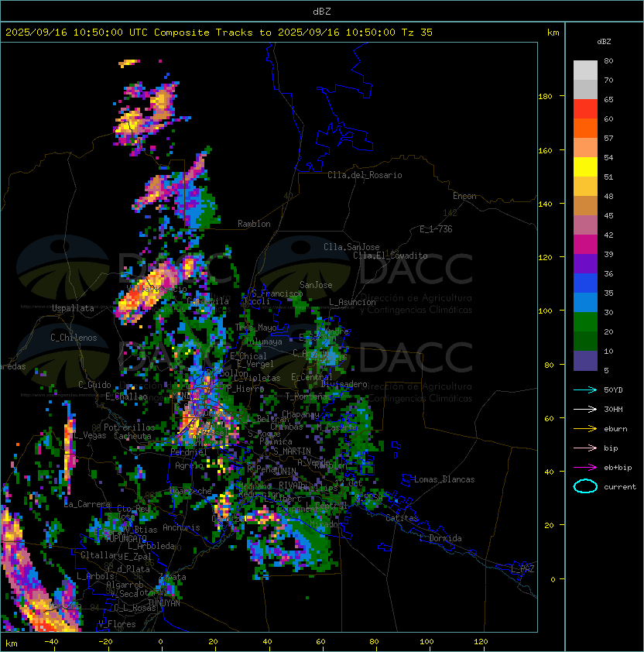Select the light gray swatch at 80 dBZ

tap(585, 70)
